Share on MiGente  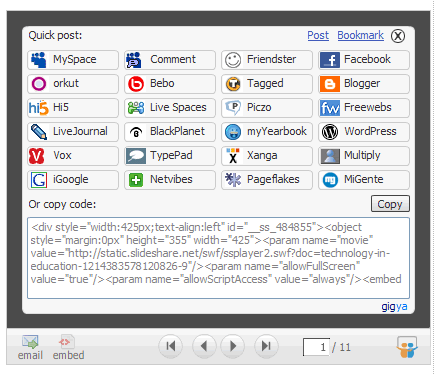point(364,180)
